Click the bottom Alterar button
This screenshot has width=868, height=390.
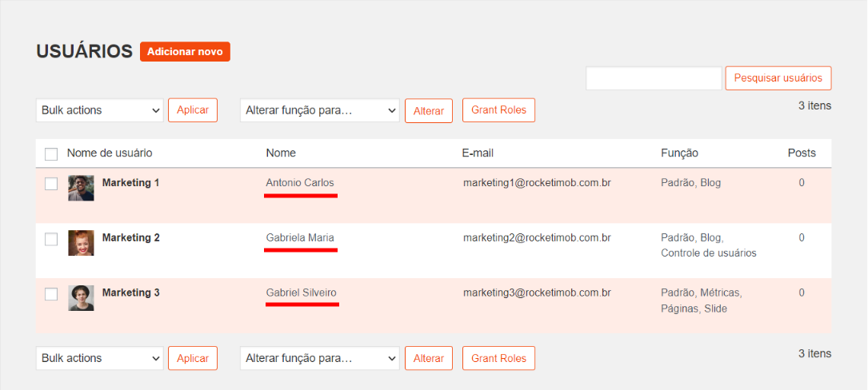click(x=429, y=359)
